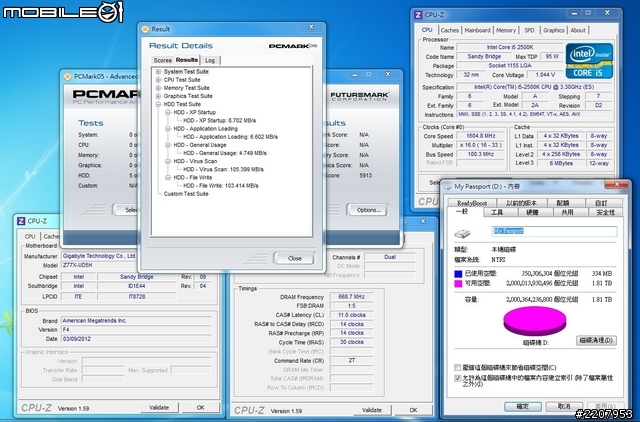Click the magenta disk usage pie chart
The height and width of the screenshot is (422, 640).
click(535, 321)
